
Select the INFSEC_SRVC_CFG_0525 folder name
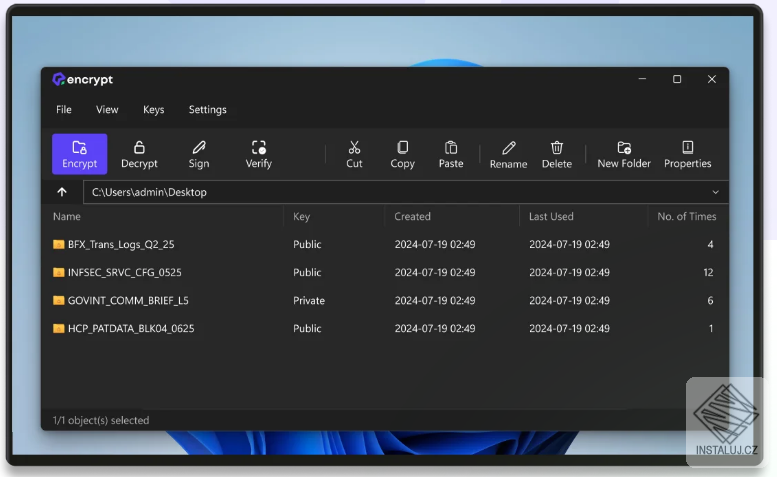click(x=124, y=272)
